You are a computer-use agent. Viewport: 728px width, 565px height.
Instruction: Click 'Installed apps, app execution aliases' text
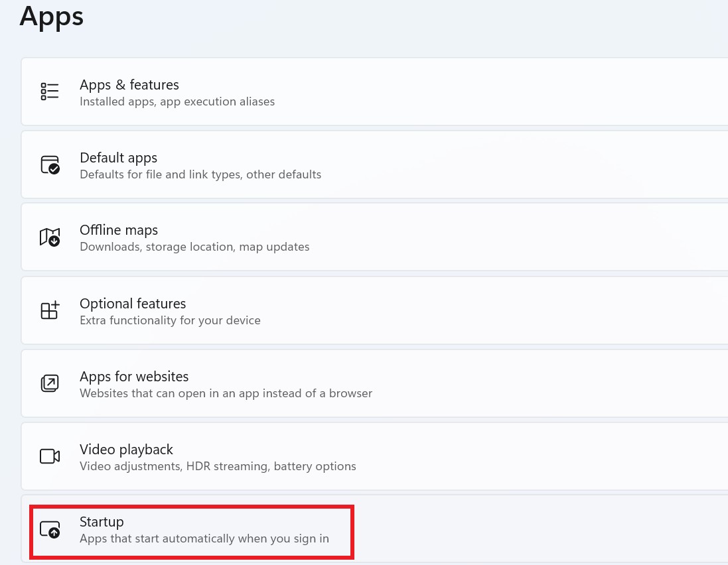pos(177,101)
